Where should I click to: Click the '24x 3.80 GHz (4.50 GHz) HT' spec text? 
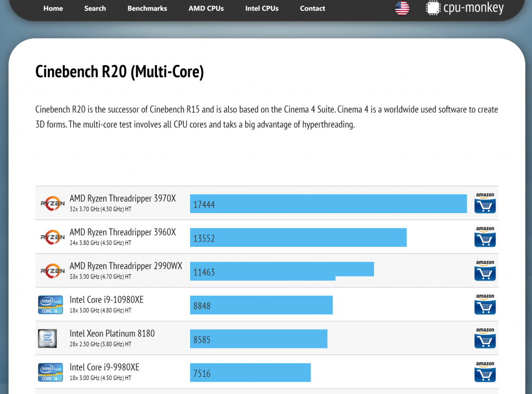click(x=100, y=243)
